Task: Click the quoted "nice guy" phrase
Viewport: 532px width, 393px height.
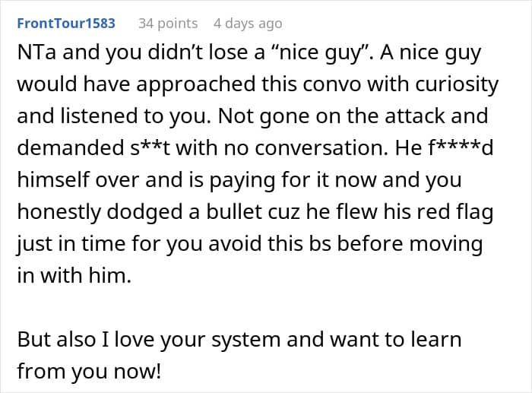Action: pyautogui.click(x=318, y=55)
